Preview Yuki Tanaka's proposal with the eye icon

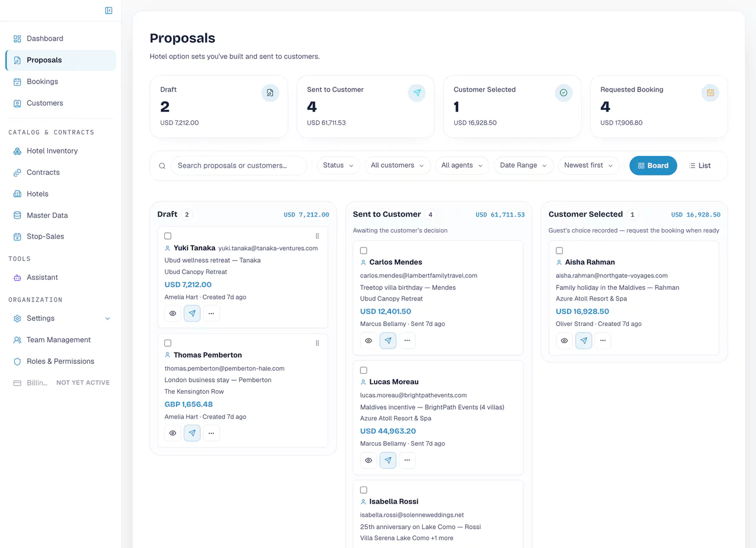tap(172, 314)
